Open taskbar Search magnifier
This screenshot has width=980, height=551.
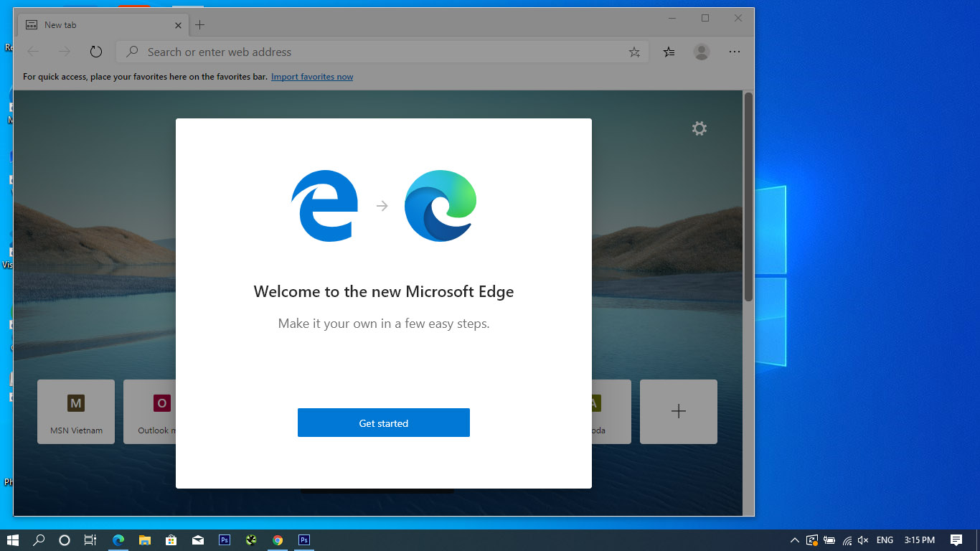(x=39, y=540)
